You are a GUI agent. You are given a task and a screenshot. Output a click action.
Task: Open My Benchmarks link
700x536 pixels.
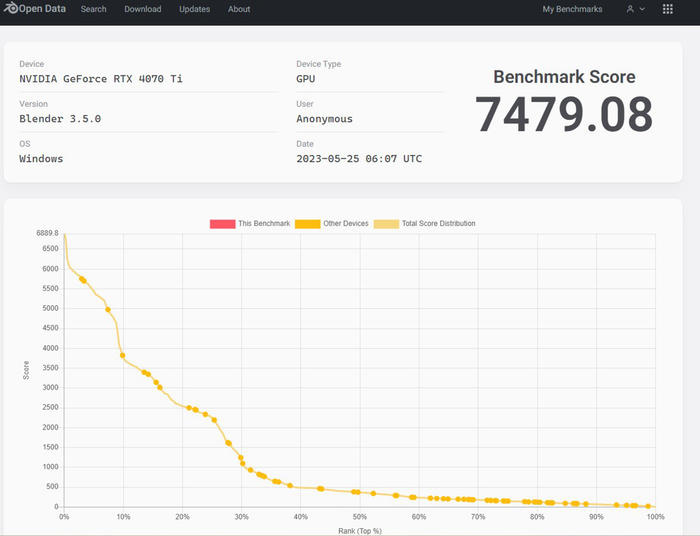[x=572, y=9]
